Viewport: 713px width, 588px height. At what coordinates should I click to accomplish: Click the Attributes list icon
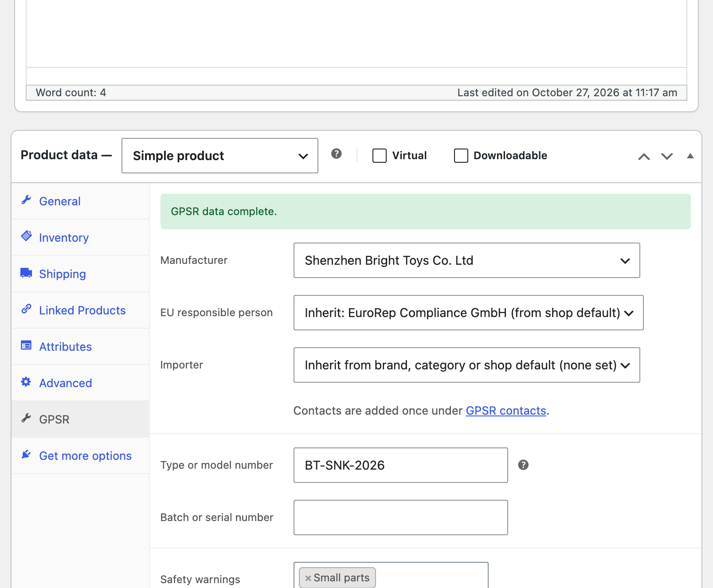point(26,345)
